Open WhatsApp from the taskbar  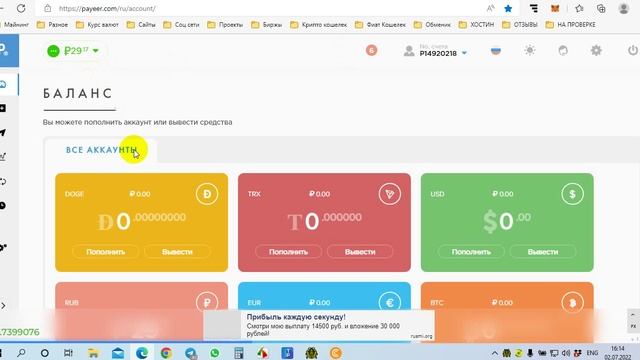click(214, 353)
